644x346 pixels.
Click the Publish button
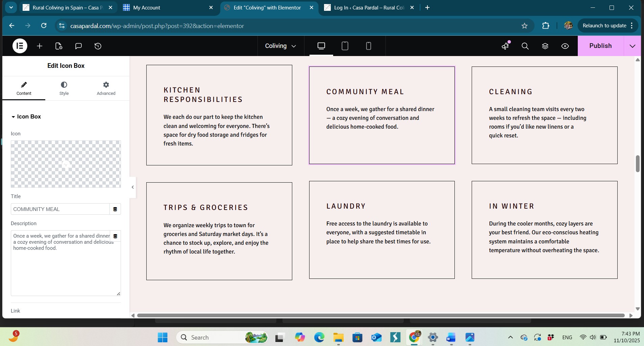point(600,46)
